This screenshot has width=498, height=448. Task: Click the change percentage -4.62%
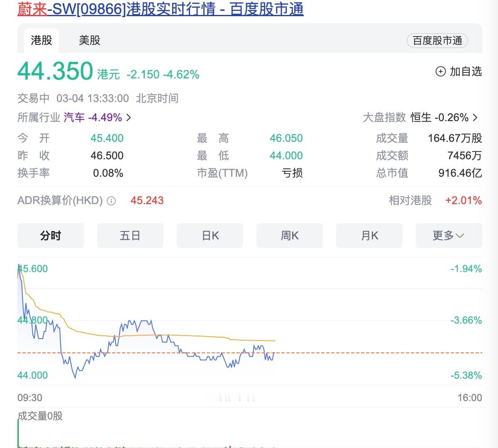(181, 75)
